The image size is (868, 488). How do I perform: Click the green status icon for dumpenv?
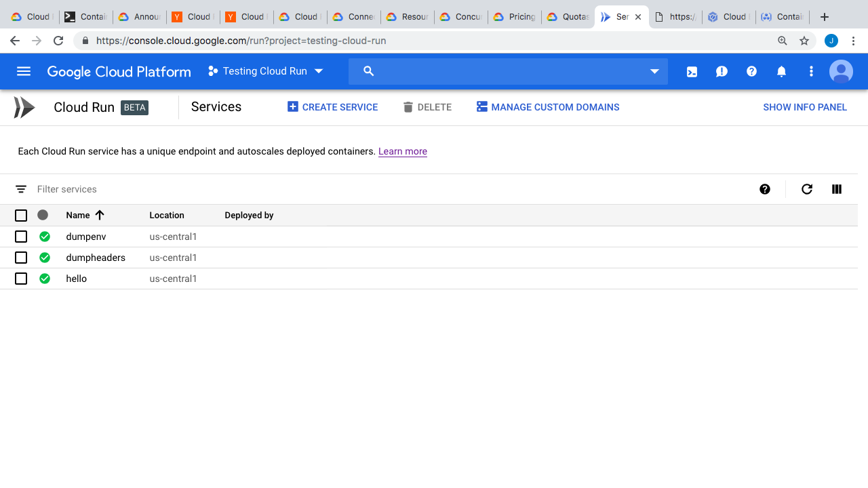45,237
